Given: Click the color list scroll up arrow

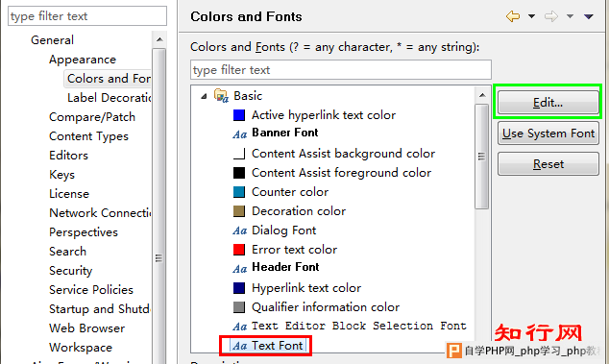Looking at the screenshot, I should [482, 95].
